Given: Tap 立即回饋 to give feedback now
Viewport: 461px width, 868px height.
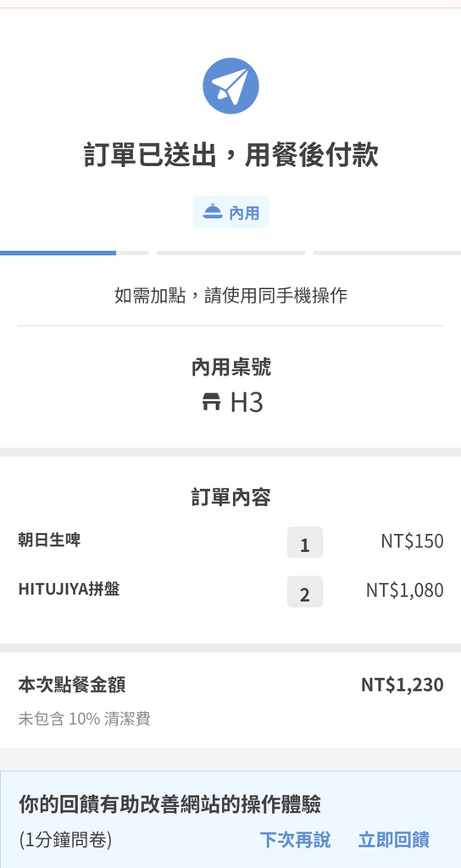Looking at the screenshot, I should [393, 840].
